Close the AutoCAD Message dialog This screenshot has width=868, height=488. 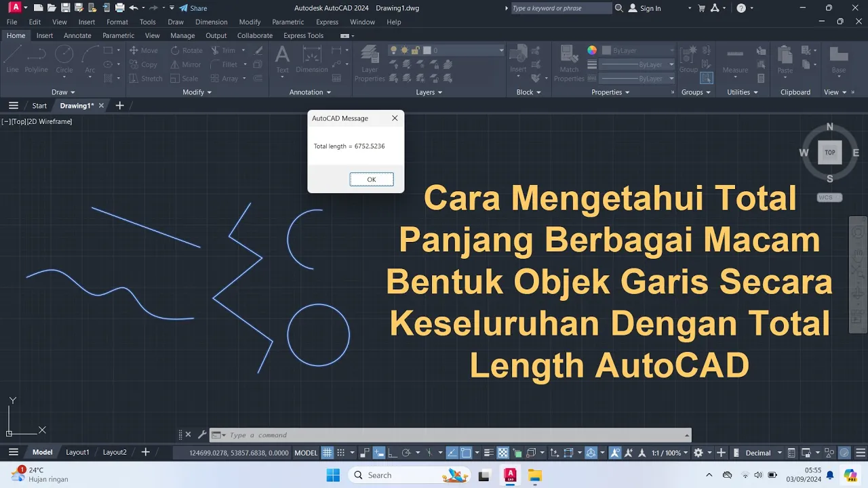point(395,118)
